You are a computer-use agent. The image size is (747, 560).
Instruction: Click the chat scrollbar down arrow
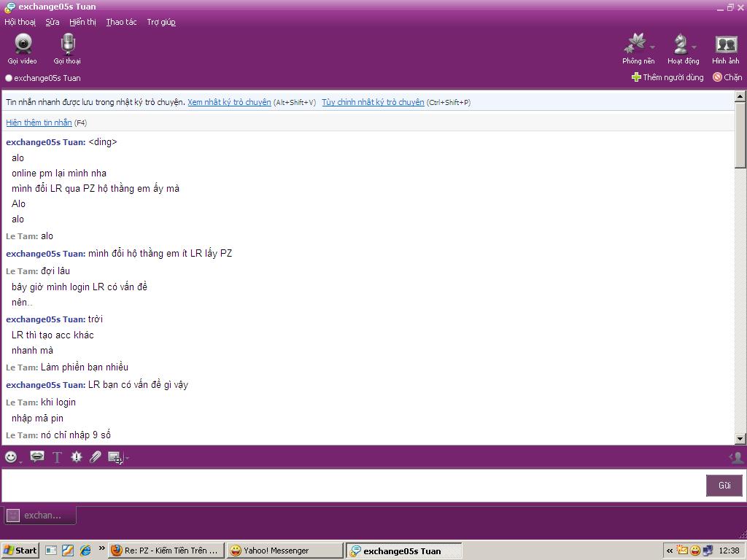[x=740, y=438]
